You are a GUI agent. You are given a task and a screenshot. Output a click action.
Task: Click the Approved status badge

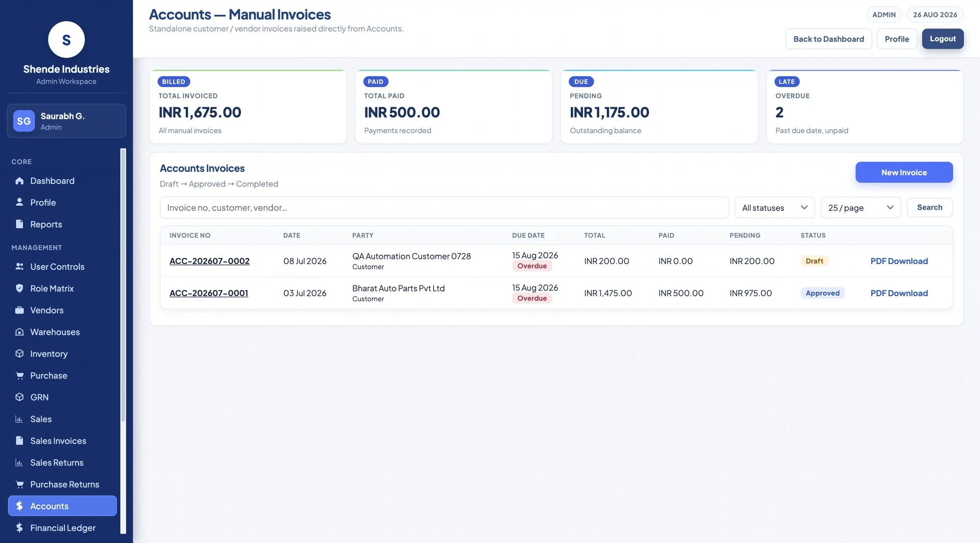pos(822,293)
